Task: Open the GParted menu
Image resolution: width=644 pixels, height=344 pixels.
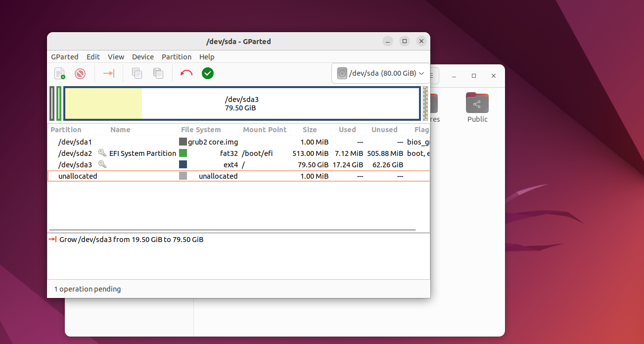Action: (x=65, y=57)
